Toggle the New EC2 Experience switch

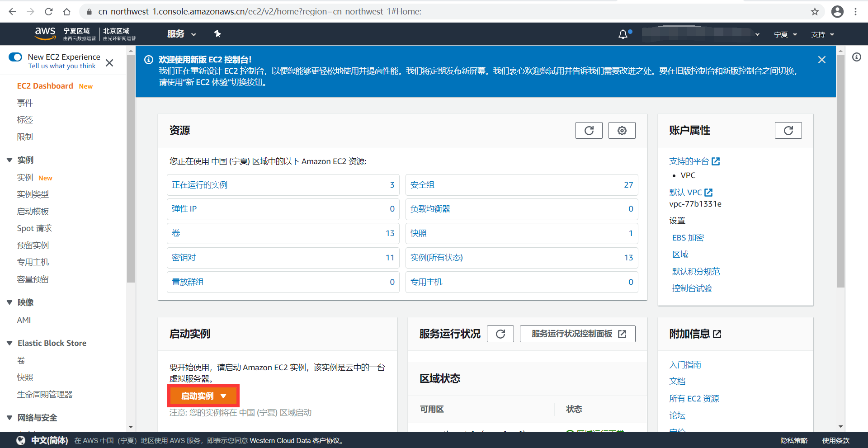click(x=15, y=57)
